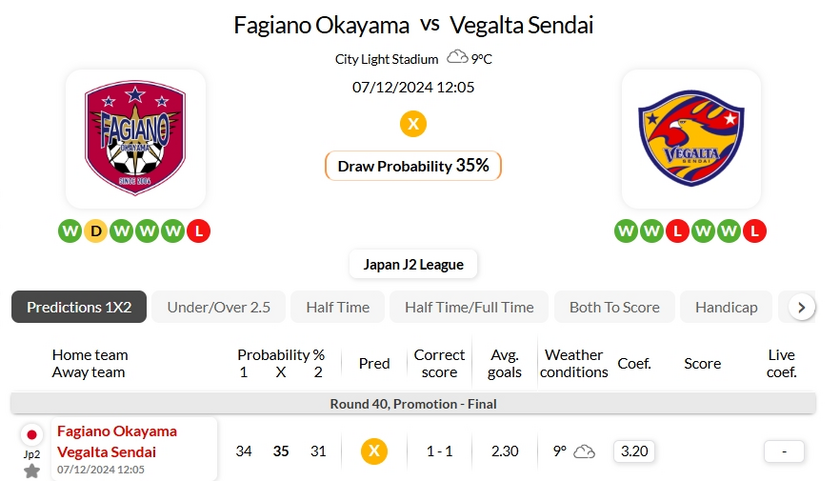Click the star favorite icon under Jp2

pyautogui.click(x=32, y=470)
